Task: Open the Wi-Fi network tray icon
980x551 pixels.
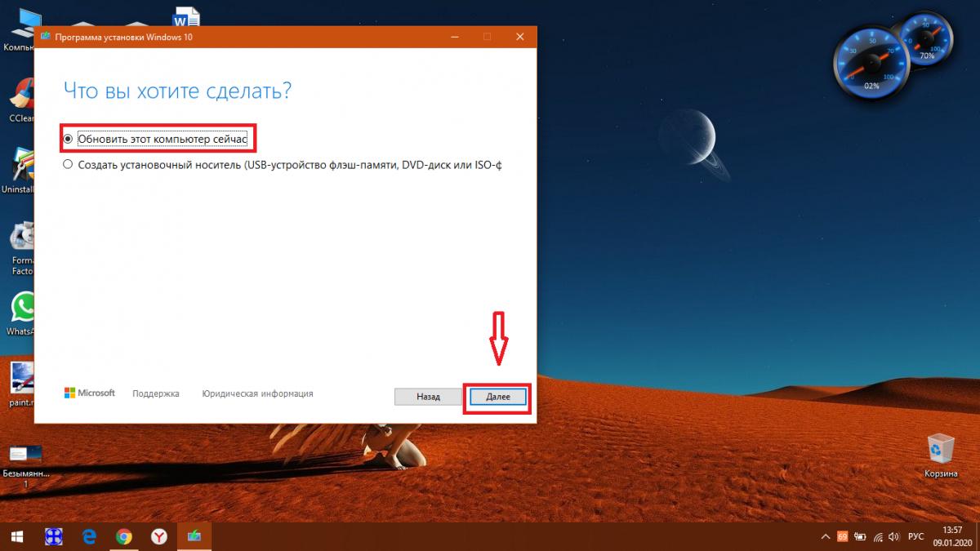Action: pyautogui.click(x=877, y=536)
